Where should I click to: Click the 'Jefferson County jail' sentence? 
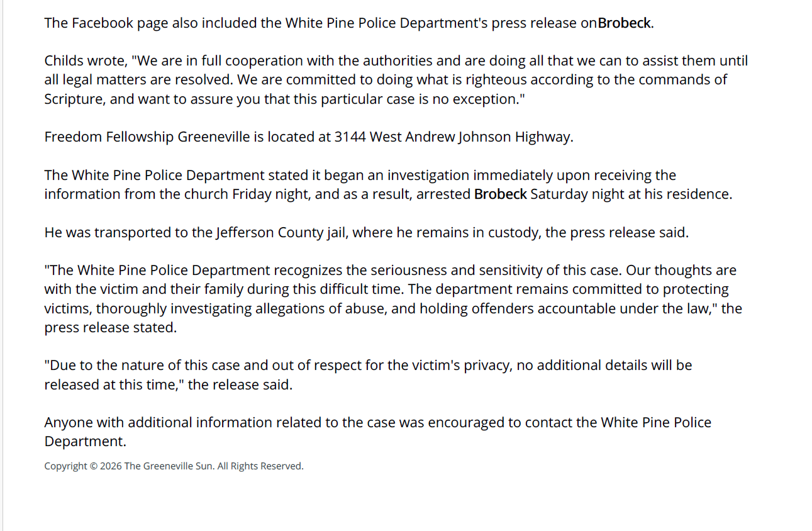[x=367, y=232]
